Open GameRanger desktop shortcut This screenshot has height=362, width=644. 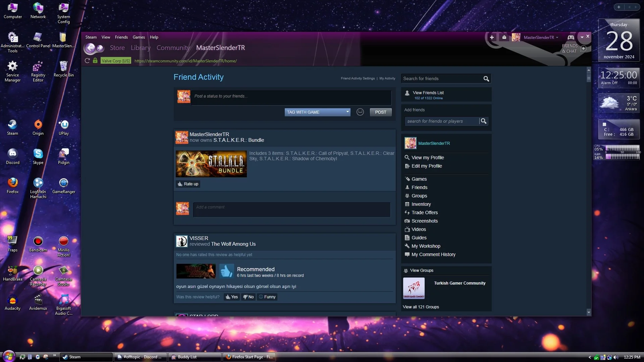tap(63, 186)
